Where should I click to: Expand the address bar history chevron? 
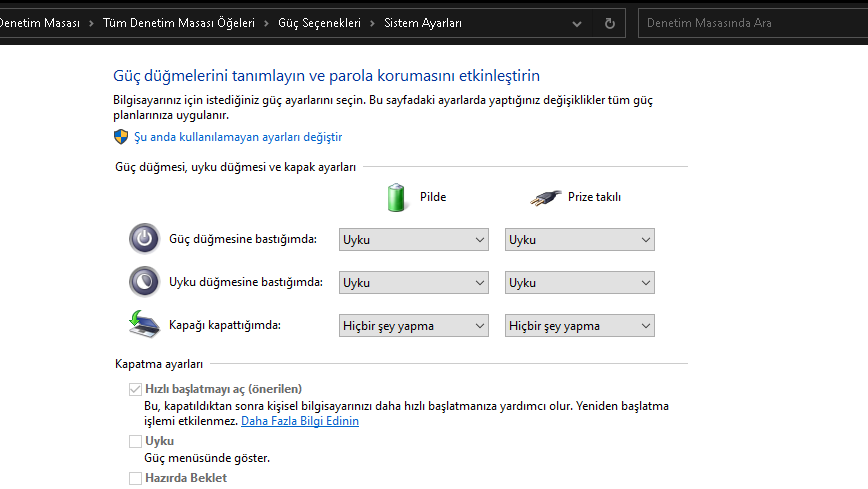[577, 23]
